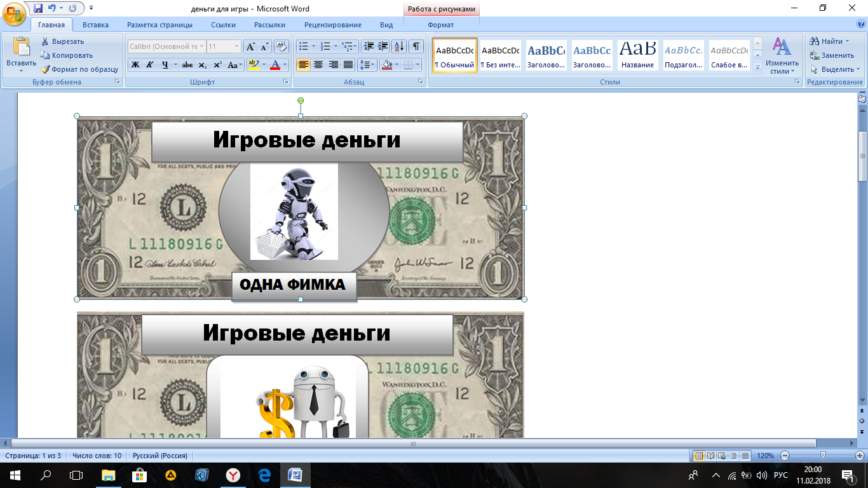The image size is (868, 488).
Task: Apply numbered list
Action: 325,46
